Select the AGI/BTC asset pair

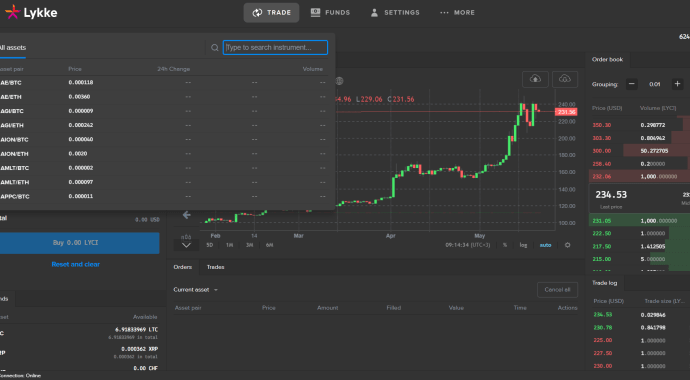[x=164, y=111]
